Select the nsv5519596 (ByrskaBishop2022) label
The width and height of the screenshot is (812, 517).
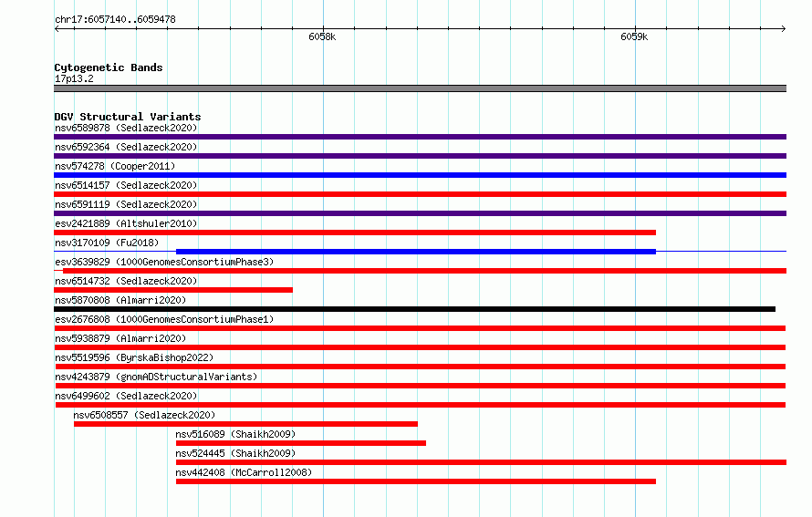click(134, 357)
